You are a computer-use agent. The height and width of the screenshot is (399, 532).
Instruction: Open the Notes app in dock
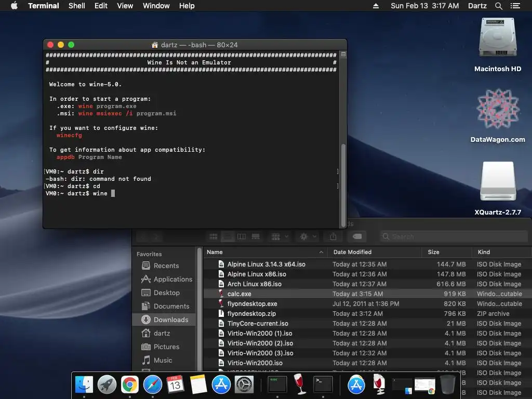click(198, 385)
